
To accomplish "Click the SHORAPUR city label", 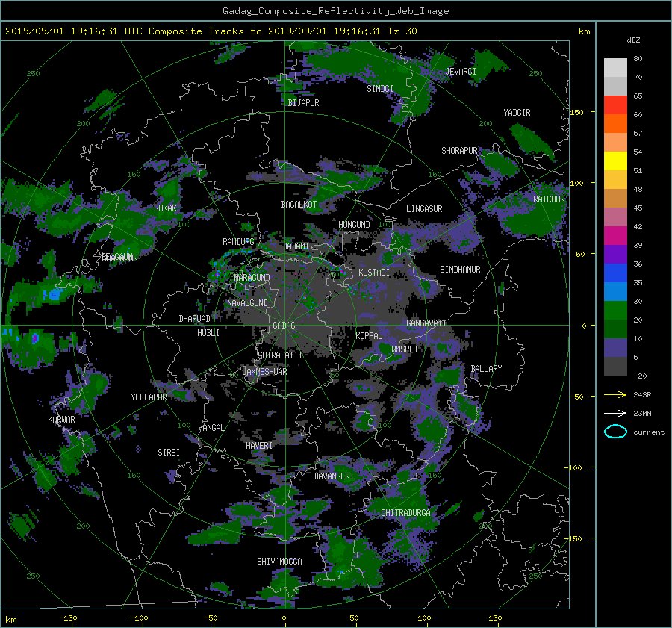I will coord(459,151).
